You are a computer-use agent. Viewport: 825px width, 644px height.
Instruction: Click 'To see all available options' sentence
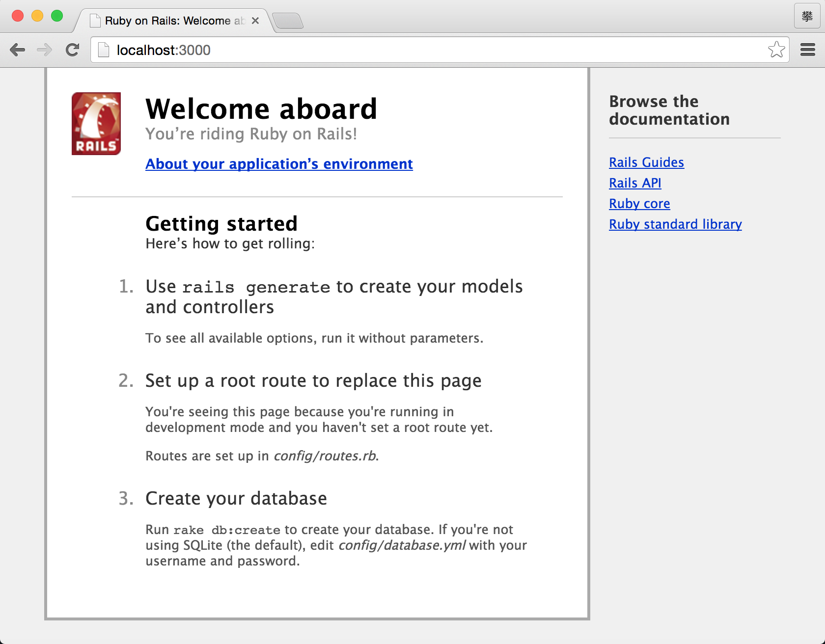click(x=314, y=338)
